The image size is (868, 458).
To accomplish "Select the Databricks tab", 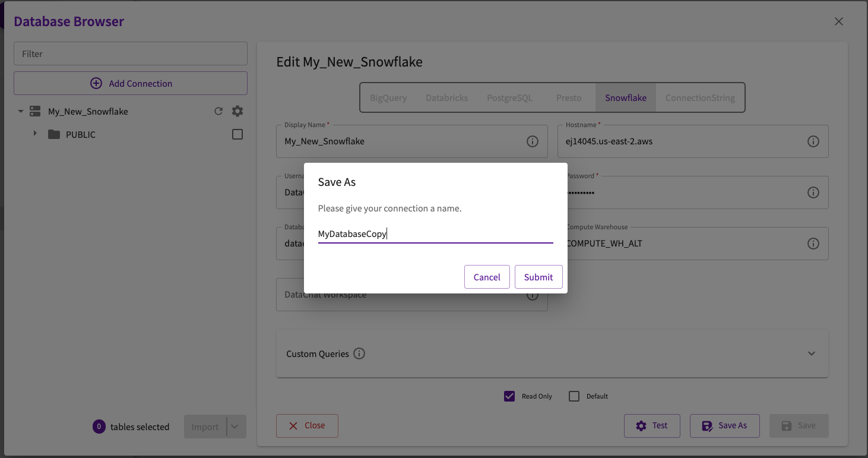I will pyautogui.click(x=446, y=98).
